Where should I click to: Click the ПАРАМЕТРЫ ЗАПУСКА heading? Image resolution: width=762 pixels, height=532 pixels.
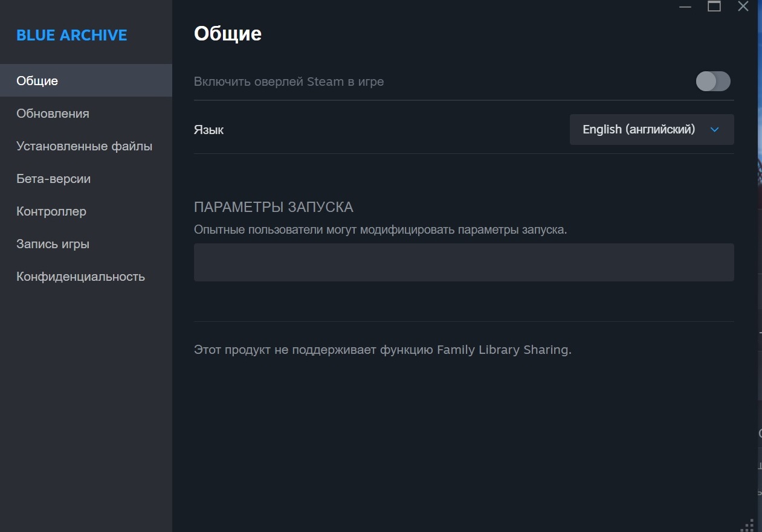click(x=273, y=207)
